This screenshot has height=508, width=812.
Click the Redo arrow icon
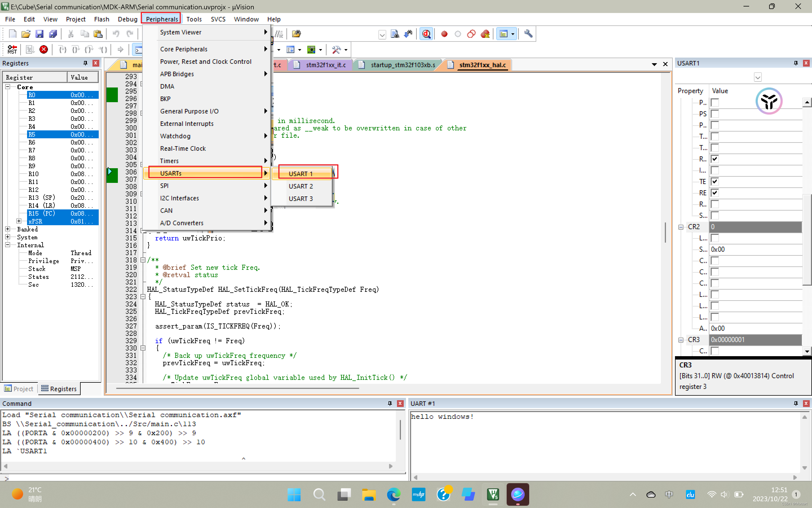tap(130, 34)
